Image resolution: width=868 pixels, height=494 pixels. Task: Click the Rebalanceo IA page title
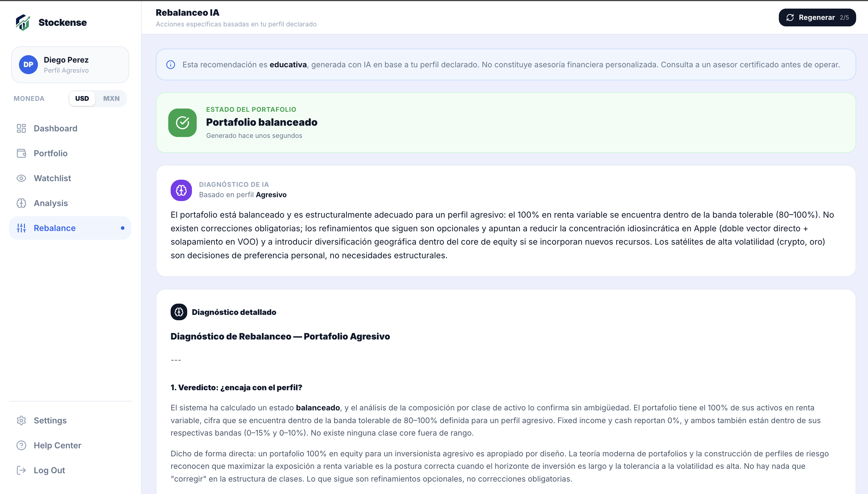[188, 12]
